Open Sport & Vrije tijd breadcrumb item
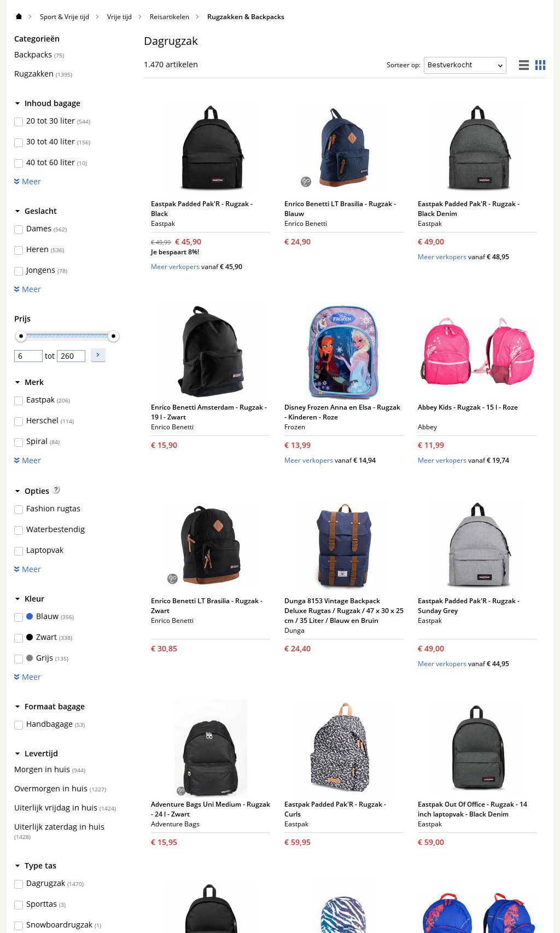This screenshot has width=560, height=933. 65,17
